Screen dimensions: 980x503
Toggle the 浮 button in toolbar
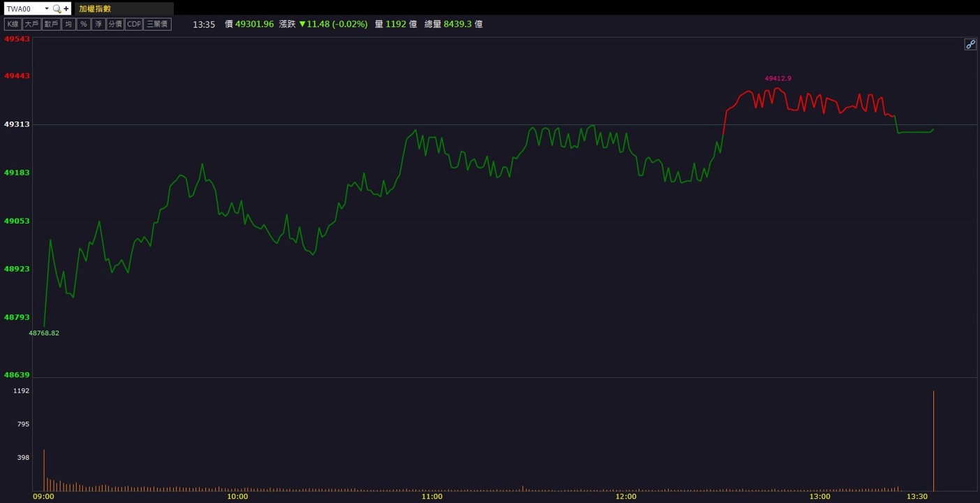point(98,24)
